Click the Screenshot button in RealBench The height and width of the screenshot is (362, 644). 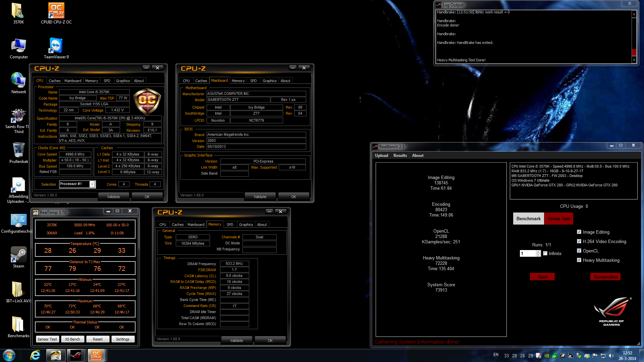click(605, 277)
